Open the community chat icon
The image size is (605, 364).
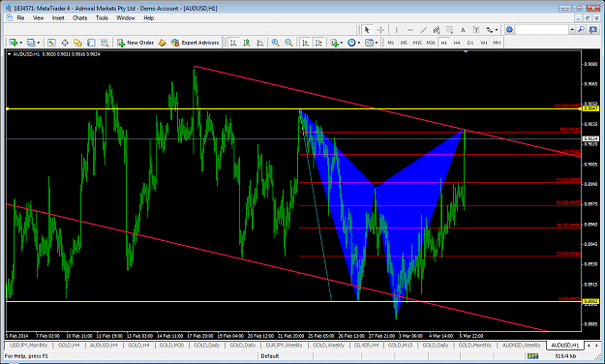pos(593,30)
